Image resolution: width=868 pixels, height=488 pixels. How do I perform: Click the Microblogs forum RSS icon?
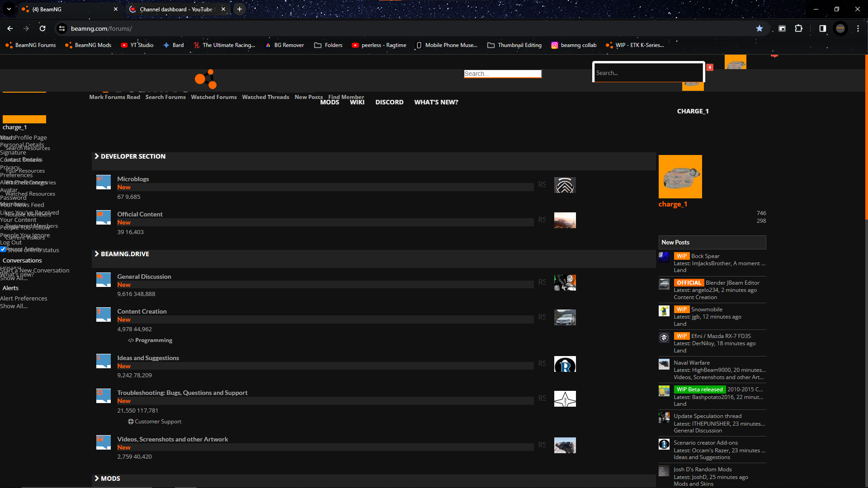542,185
